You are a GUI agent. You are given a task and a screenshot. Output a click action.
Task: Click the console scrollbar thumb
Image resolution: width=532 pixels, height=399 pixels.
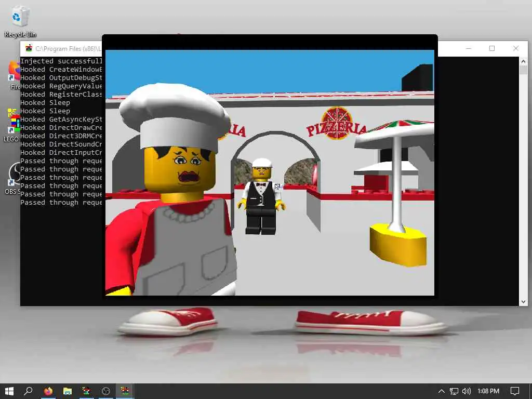(523, 70)
